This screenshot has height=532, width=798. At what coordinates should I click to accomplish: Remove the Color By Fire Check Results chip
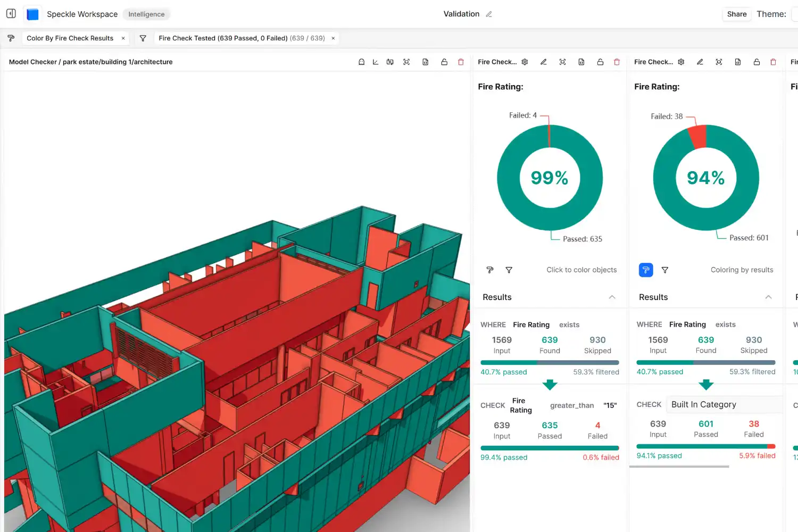pos(123,38)
